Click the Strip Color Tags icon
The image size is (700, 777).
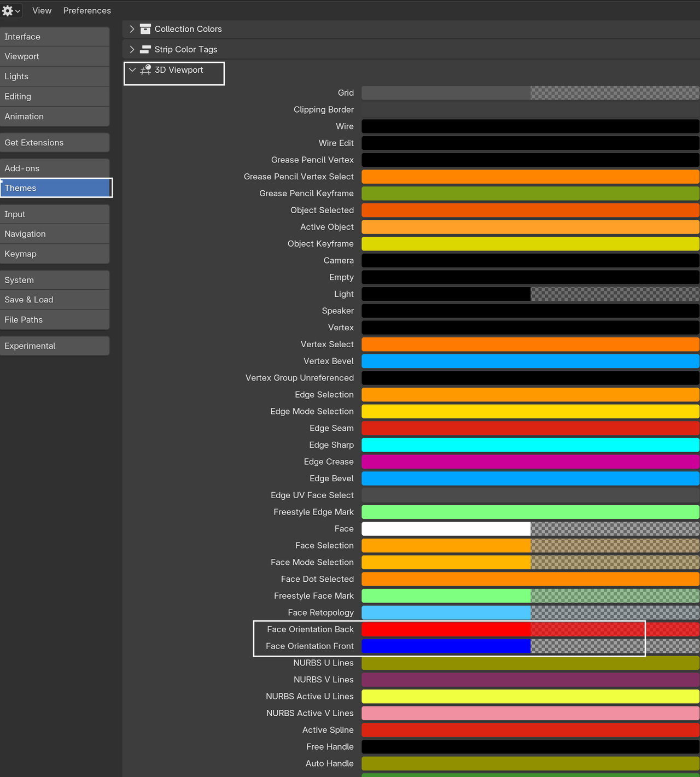(x=145, y=49)
